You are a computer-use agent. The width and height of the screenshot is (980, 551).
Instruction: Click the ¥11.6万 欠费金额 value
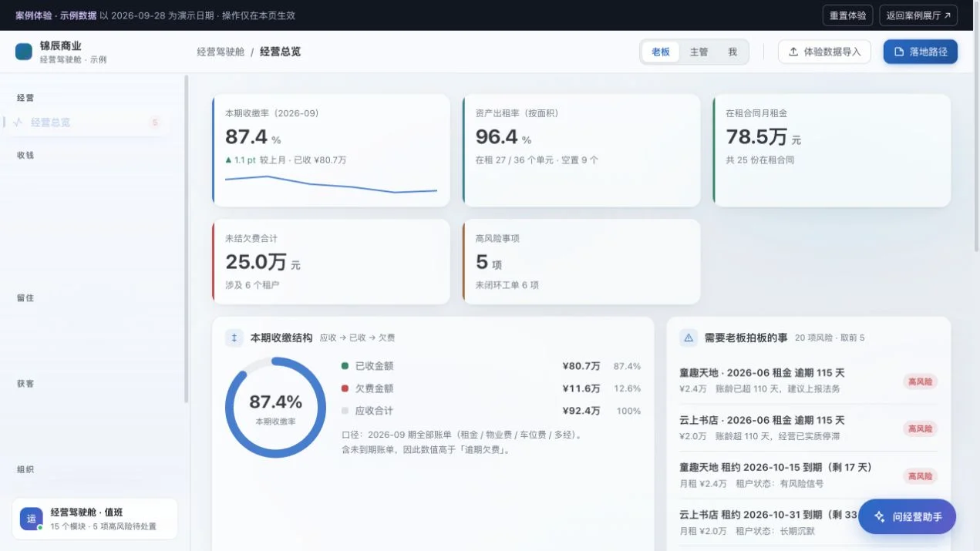(x=581, y=388)
